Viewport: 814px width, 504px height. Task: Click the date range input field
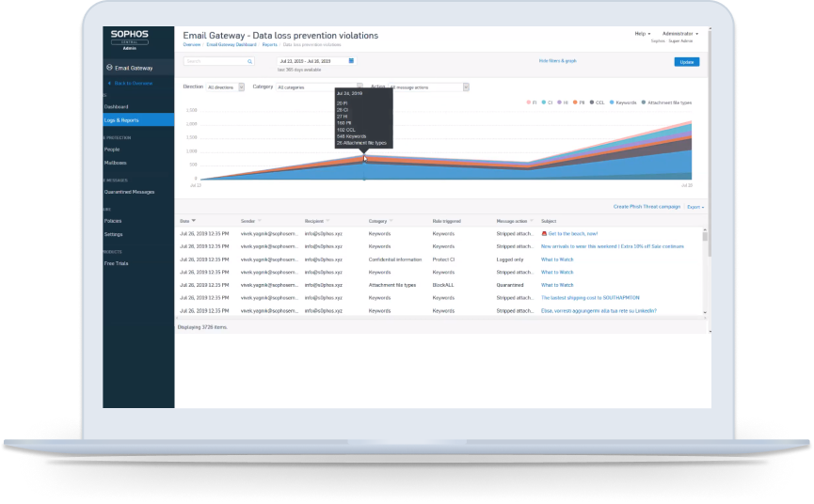tap(311, 61)
